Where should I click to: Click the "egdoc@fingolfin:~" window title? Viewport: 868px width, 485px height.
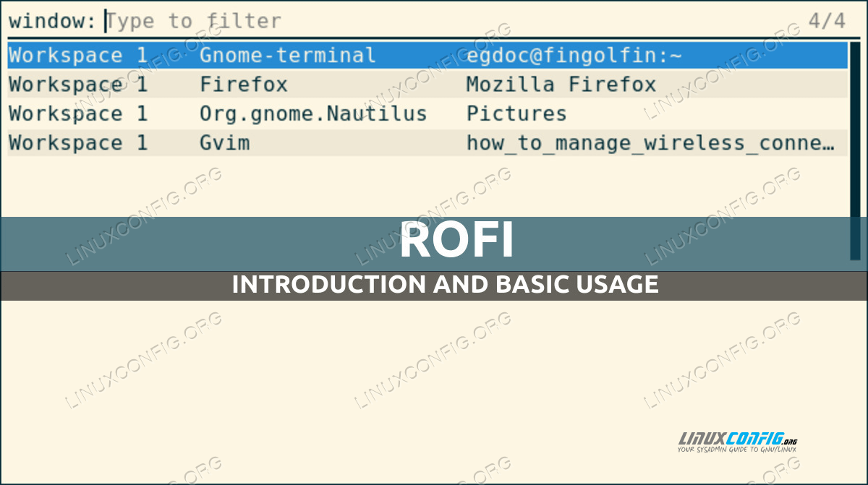pos(574,56)
